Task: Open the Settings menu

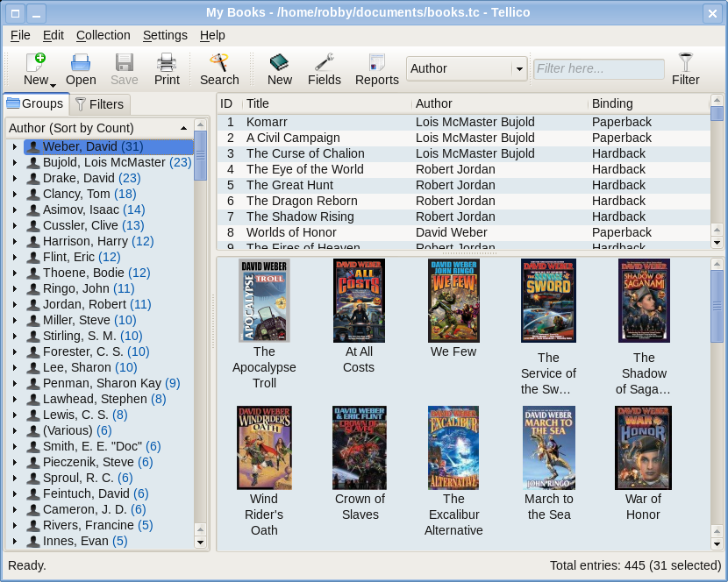Action: point(165,35)
